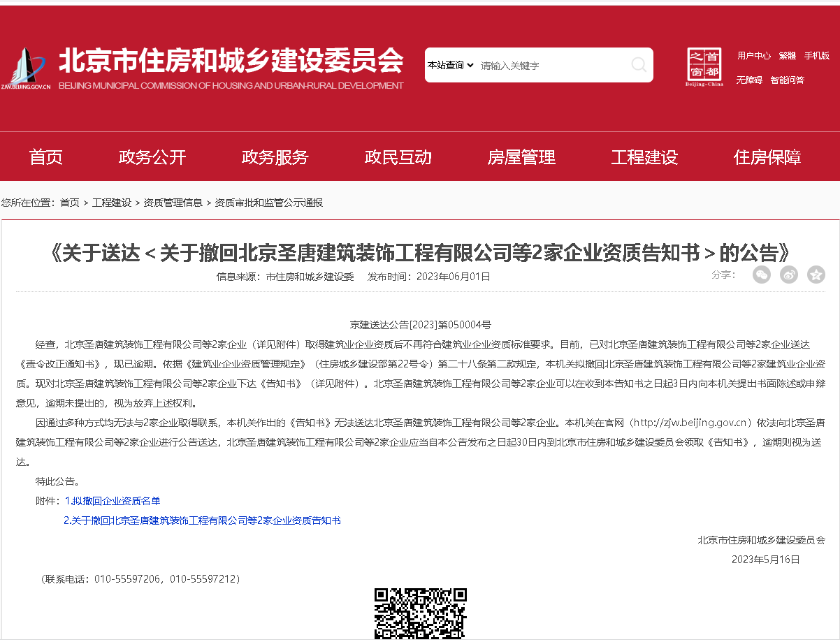Open the 房屋管理 navigation menu
Screen dimensions: 840x642
[521, 157]
